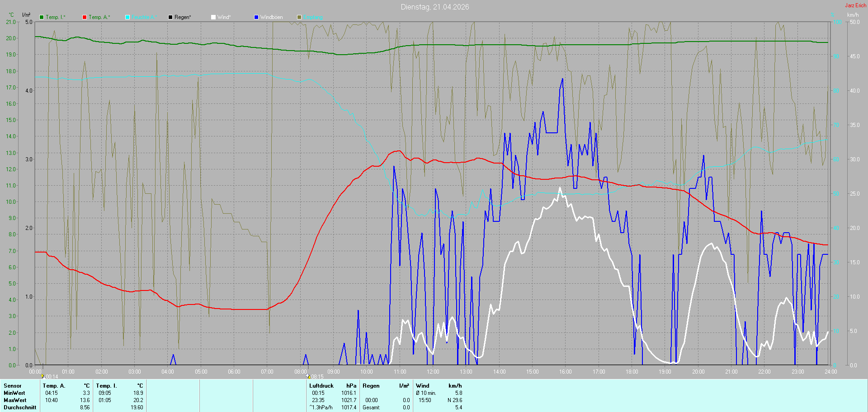Select the 'Windböen' legend label
Screen dimensions: 868x412
272,17
